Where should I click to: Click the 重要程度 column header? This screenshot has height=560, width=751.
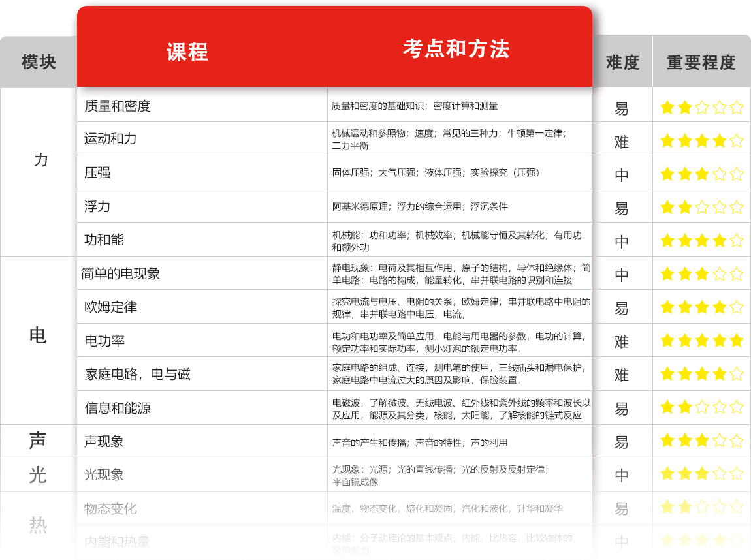pos(701,62)
